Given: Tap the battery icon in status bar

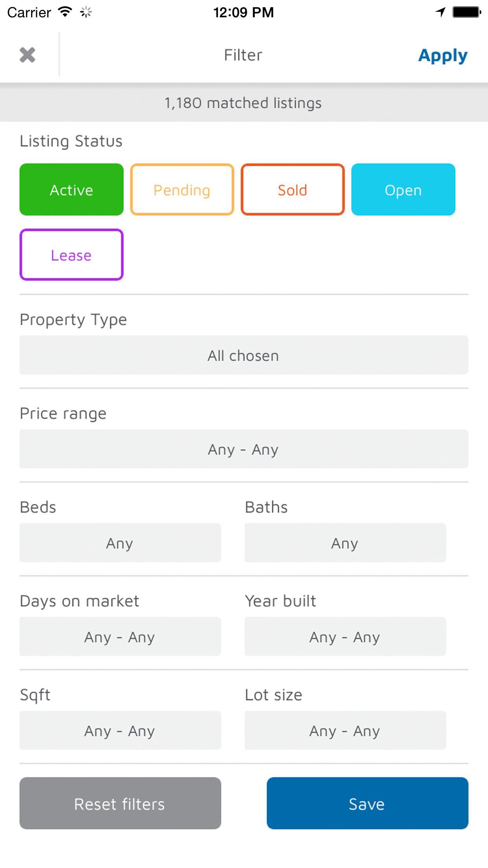Looking at the screenshot, I should point(466,12).
